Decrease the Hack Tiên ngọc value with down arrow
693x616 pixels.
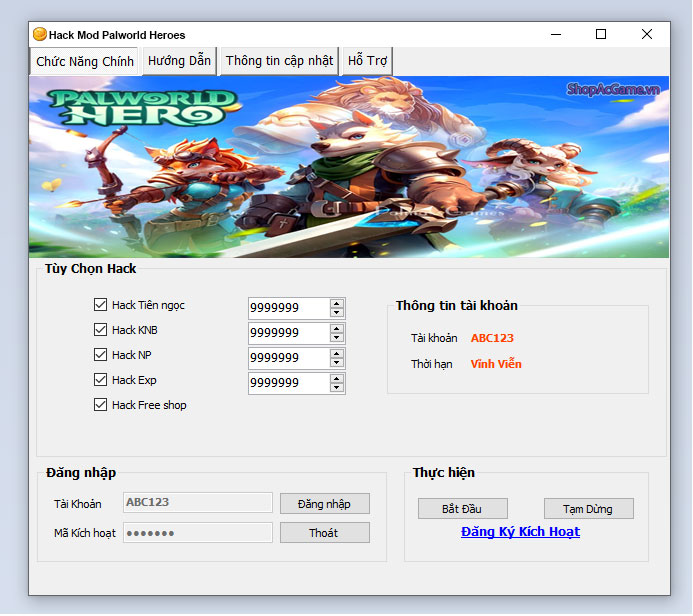point(337,312)
